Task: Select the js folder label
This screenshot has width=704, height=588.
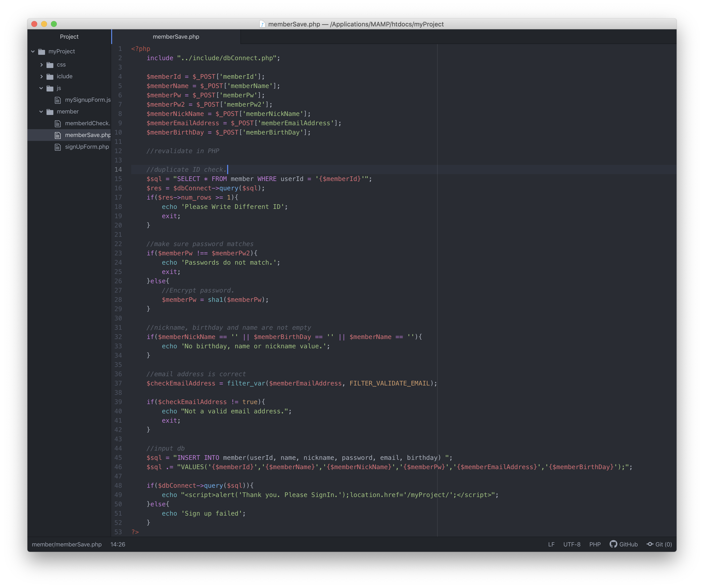Action: [x=59, y=88]
